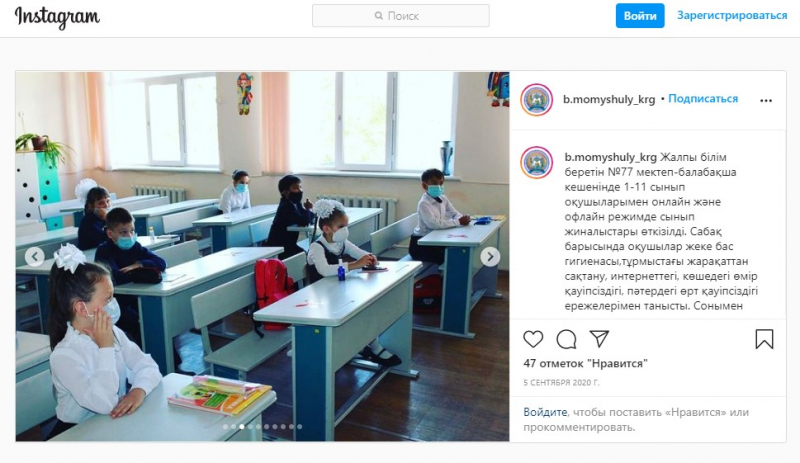This screenshot has height=463, width=800.
Task: Click the Войти login button
Action: point(640,16)
